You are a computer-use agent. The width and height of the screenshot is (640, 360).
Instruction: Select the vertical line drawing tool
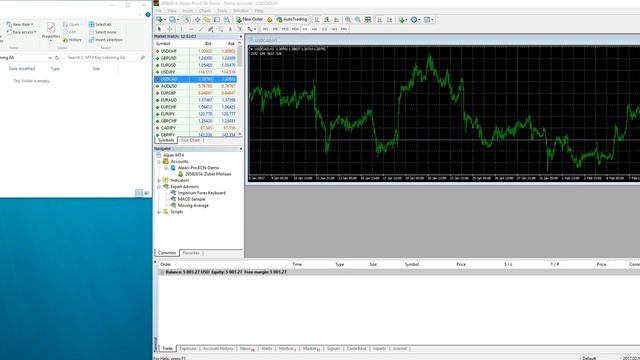[181, 29]
